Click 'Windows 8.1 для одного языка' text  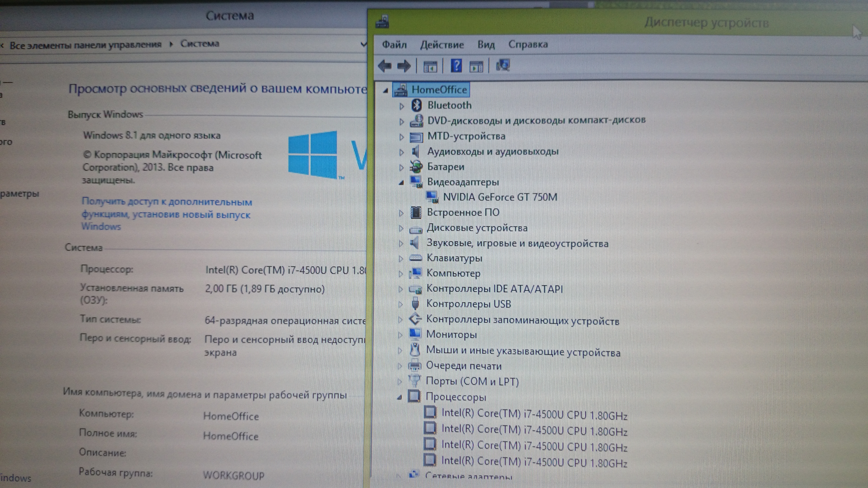(152, 135)
